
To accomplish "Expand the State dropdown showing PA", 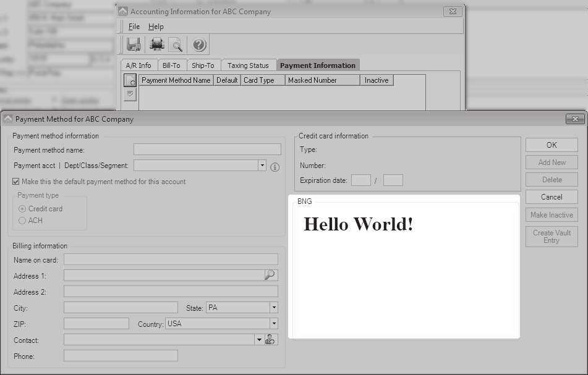I will pos(273,308).
